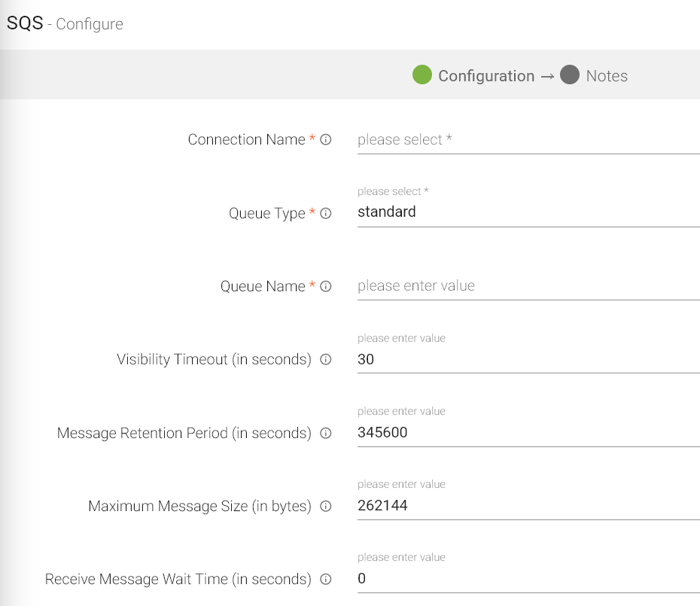Click the Visibility Timeout field containing 30

click(x=528, y=360)
